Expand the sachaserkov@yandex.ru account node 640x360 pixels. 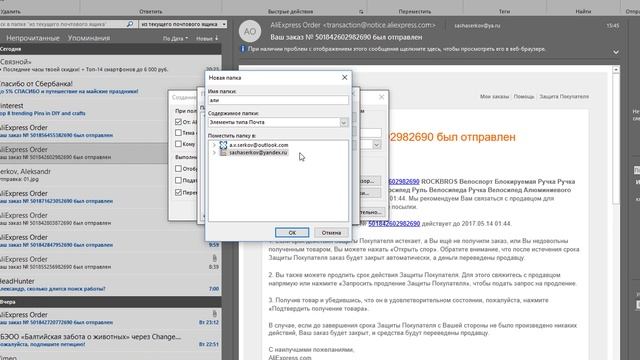coord(214,153)
